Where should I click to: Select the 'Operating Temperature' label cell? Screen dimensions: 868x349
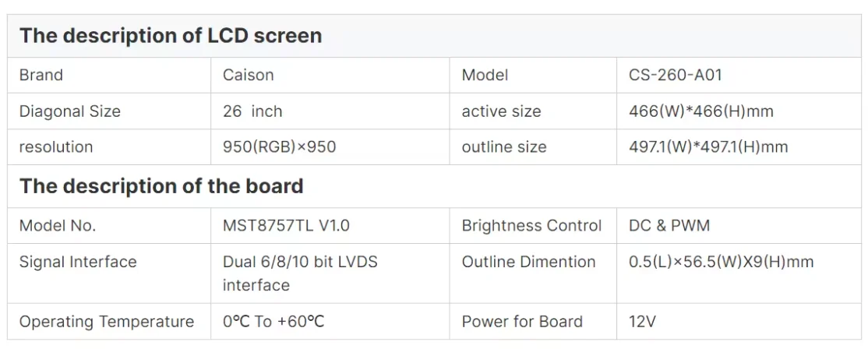pos(107,322)
